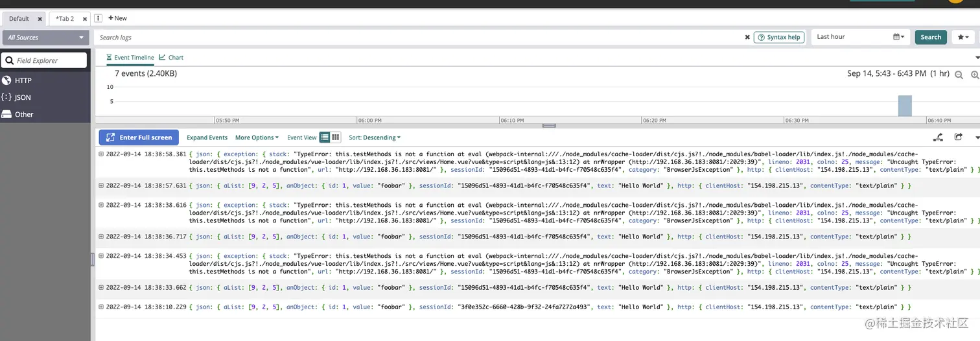Collapse the timeline panel using the top-right arrow
Viewport: 980px width, 341px height.
(x=977, y=58)
